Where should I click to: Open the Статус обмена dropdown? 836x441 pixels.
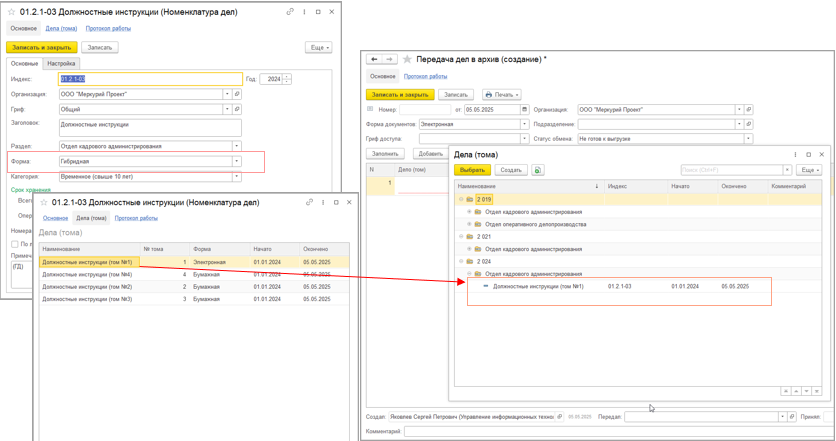tap(747, 139)
